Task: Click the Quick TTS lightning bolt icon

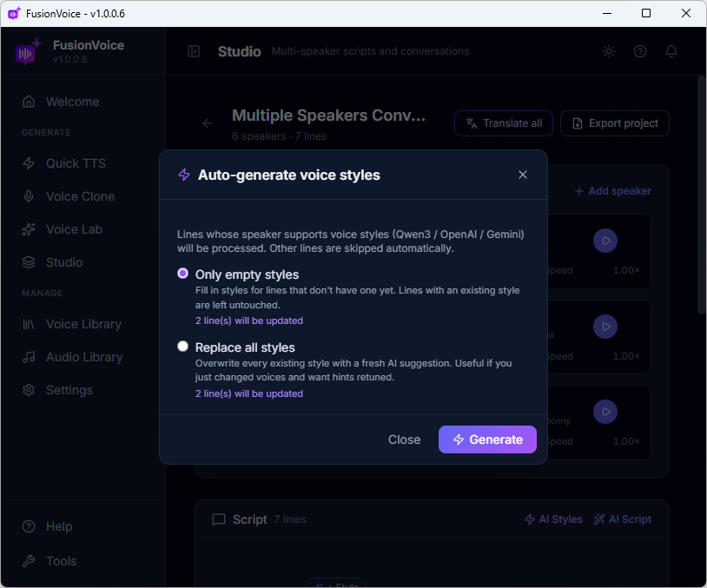Action: pos(29,163)
